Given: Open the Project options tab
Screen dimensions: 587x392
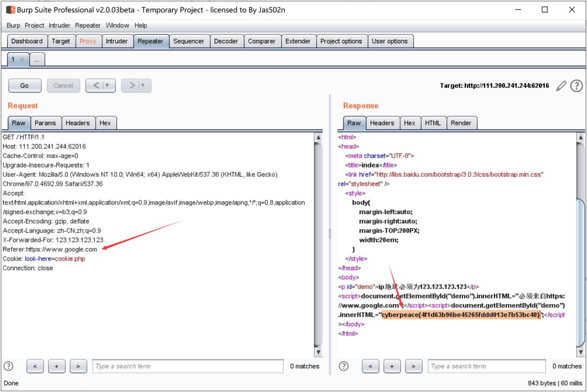Looking at the screenshot, I should click(x=341, y=41).
